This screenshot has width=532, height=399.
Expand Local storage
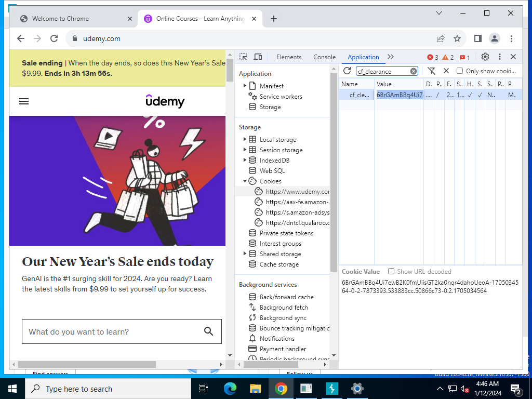point(245,139)
